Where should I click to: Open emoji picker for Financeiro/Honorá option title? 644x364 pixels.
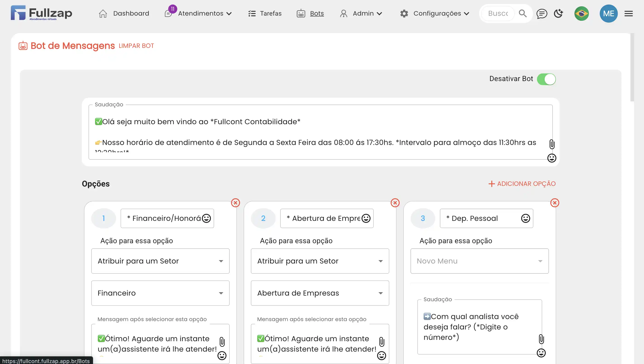[206, 218]
